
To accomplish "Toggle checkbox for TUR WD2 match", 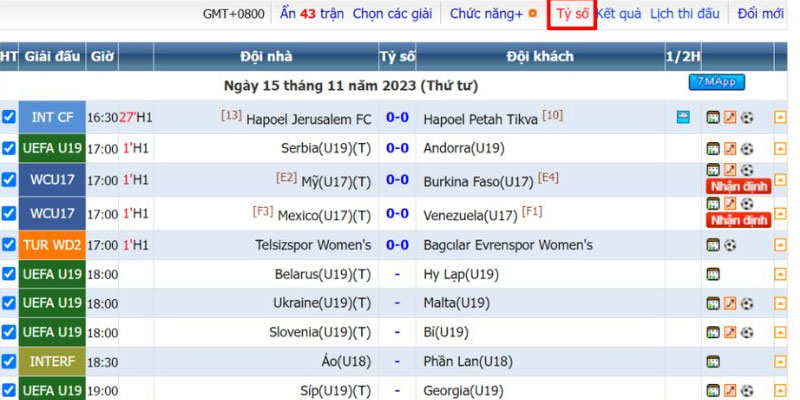I will pos(9,245).
